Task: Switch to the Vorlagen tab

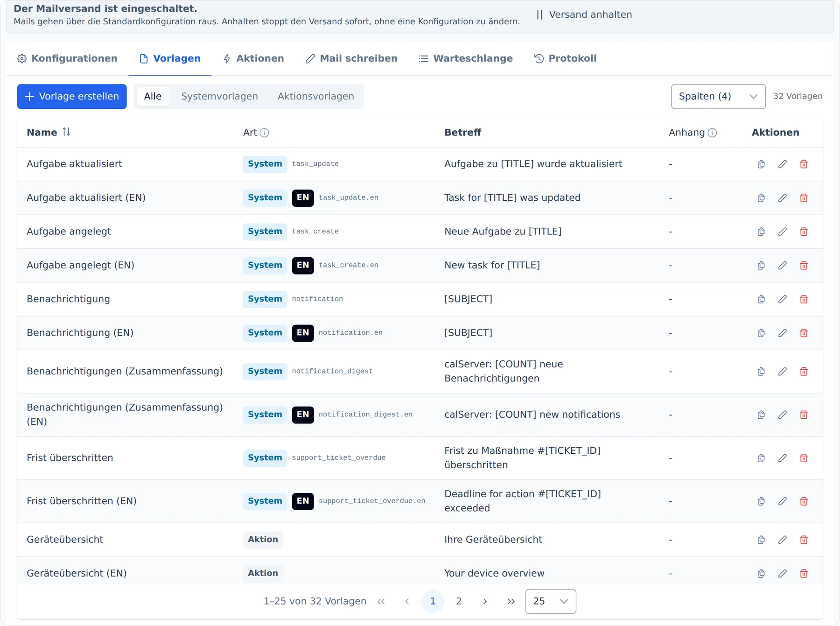Action: pos(170,58)
